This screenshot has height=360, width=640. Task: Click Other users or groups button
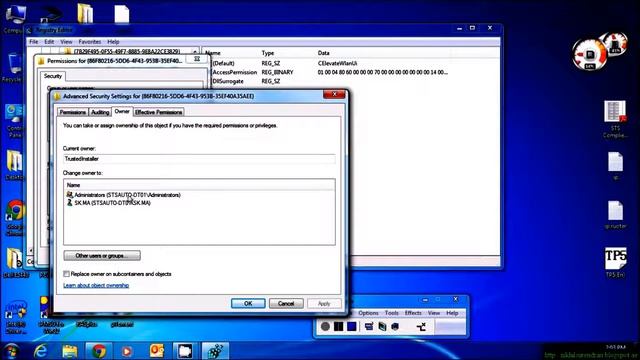102,256
